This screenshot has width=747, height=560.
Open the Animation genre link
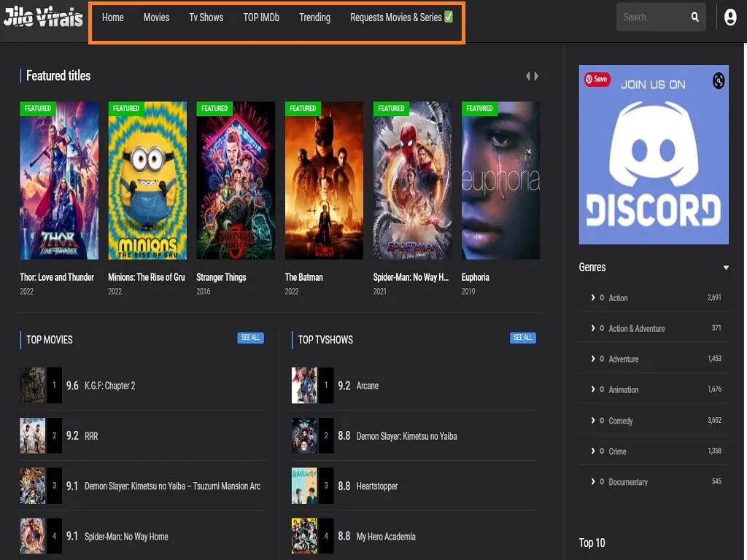(623, 389)
